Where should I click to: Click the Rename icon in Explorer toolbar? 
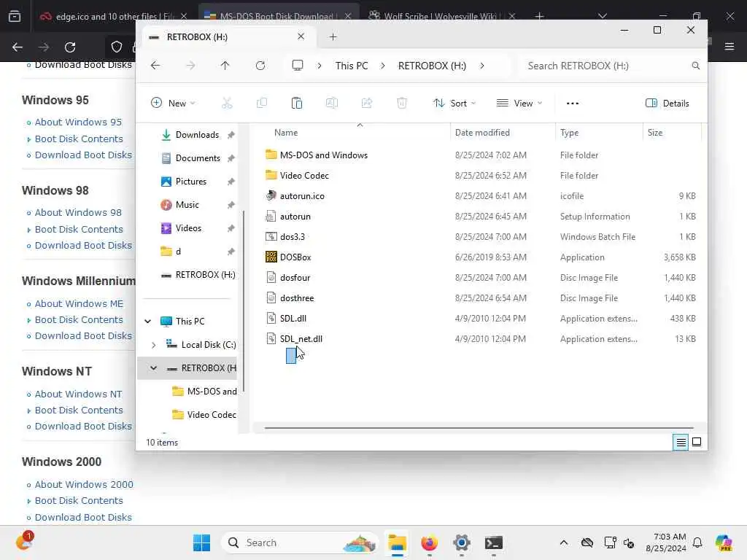click(332, 104)
